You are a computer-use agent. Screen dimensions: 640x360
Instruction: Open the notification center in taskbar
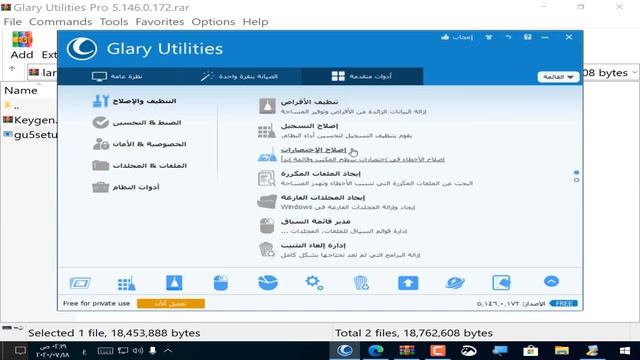(x=20, y=350)
